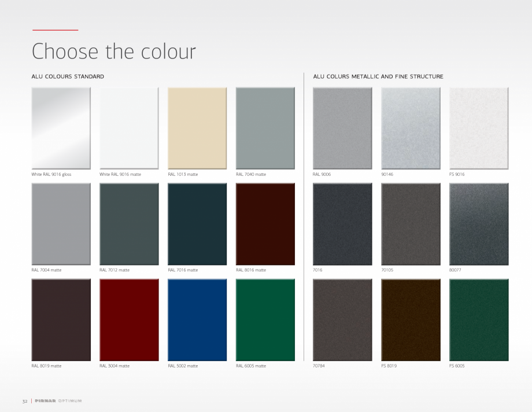
Task: Choose the RAL 8016 matte brown swatch
Action: click(265, 224)
